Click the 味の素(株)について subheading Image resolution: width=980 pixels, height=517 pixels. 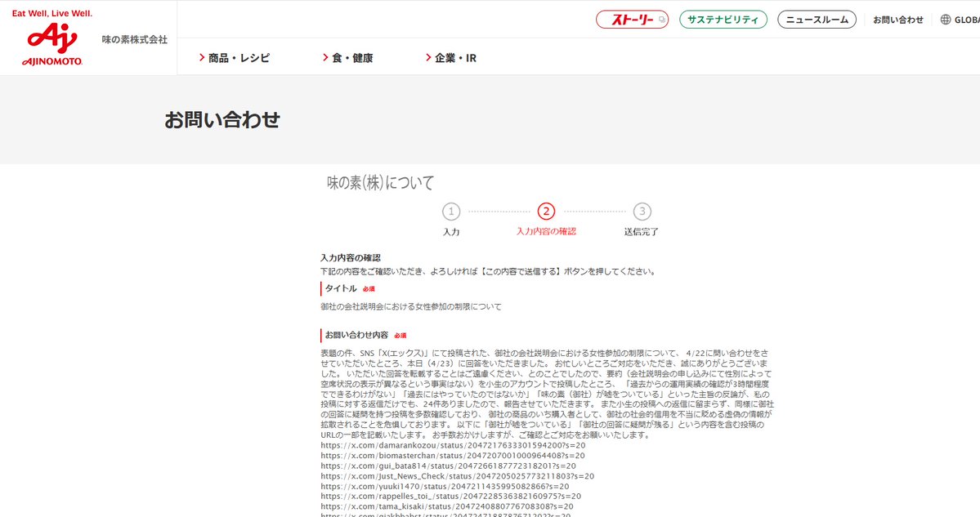381,183
